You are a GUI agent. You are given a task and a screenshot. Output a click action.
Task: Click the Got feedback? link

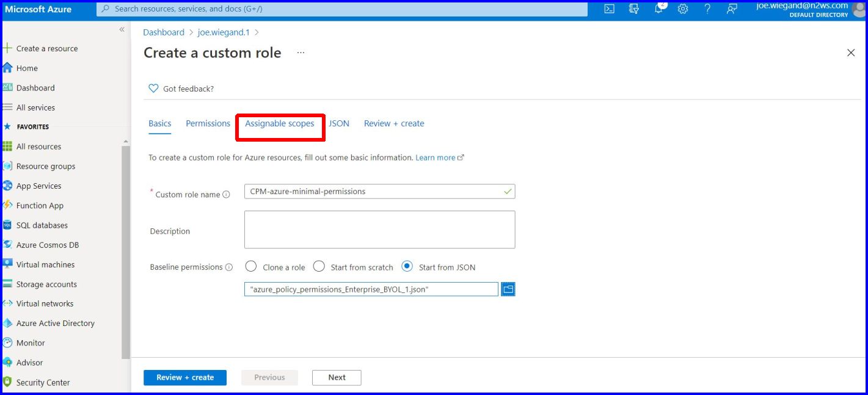coord(188,89)
